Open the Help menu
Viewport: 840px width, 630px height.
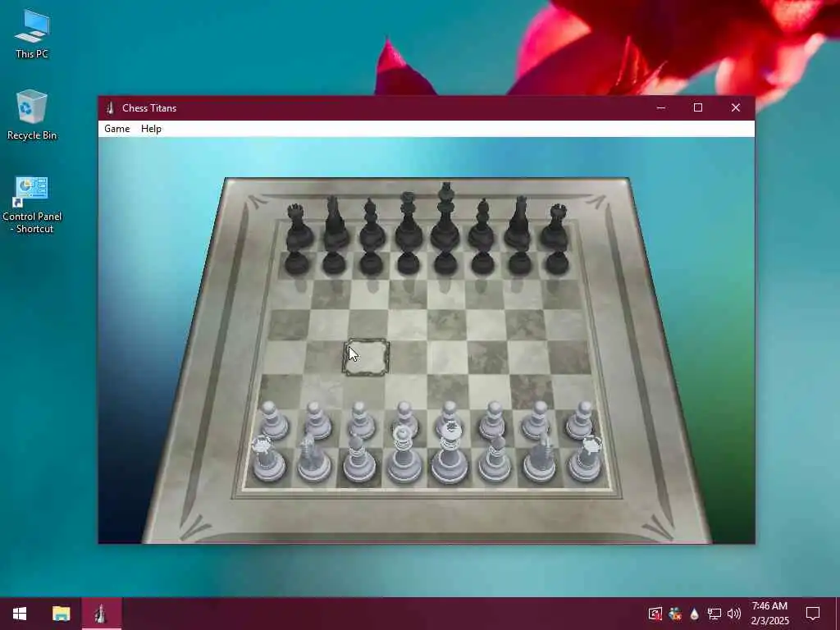[x=151, y=129]
